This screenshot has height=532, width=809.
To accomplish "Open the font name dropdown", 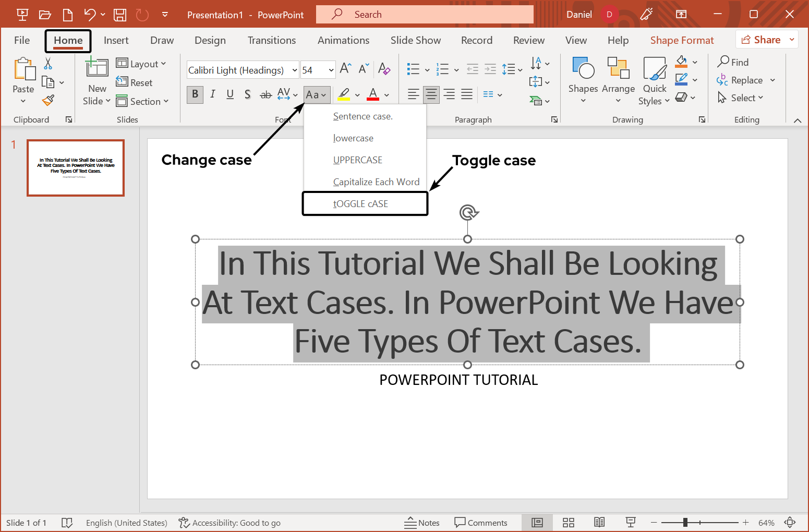I will (x=295, y=70).
